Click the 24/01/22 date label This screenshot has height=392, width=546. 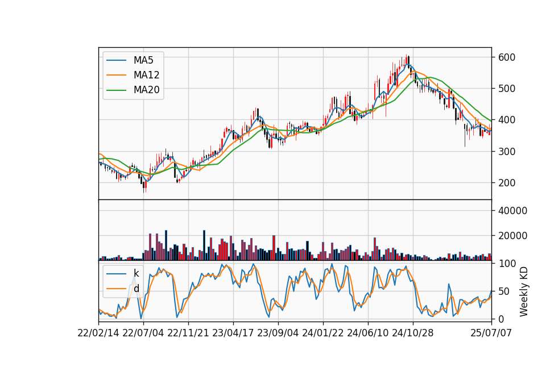[x=323, y=333]
